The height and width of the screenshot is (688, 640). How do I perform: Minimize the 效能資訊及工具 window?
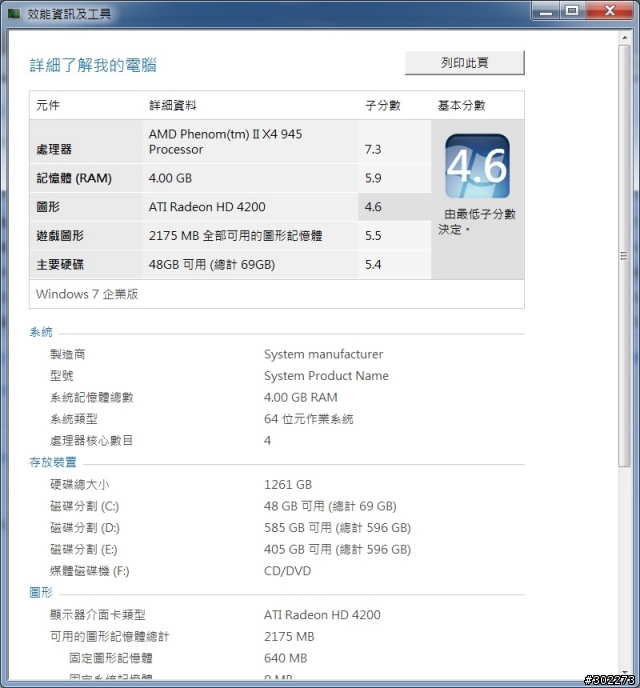point(546,11)
